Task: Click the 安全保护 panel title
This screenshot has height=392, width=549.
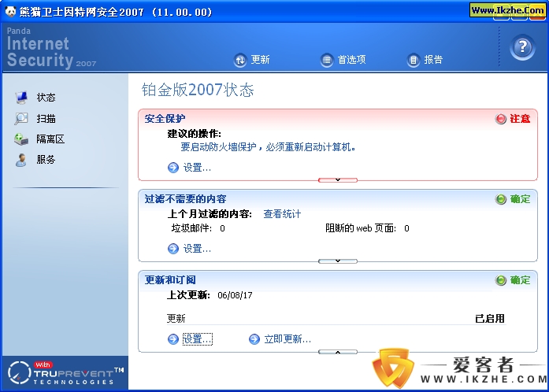Action: tap(165, 119)
